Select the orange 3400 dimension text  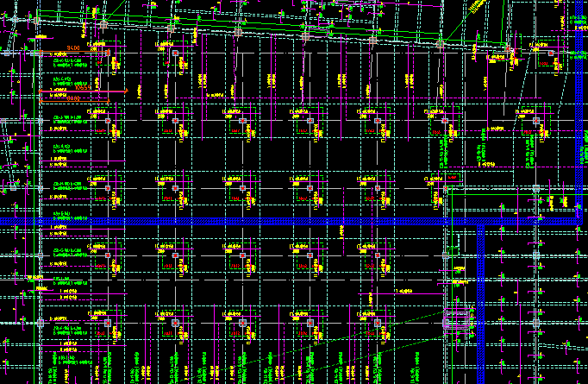(x=73, y=48)
